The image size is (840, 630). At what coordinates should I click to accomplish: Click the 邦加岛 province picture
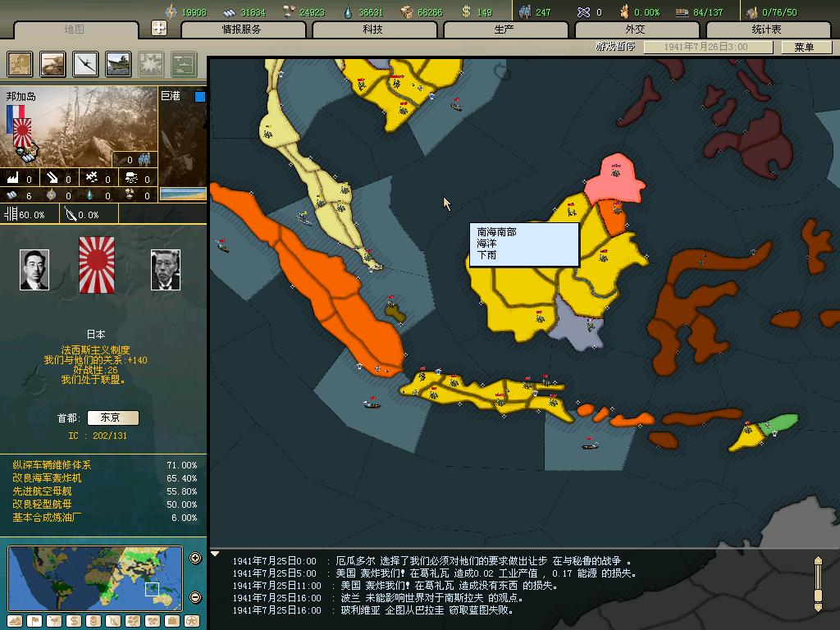[80, 126]
